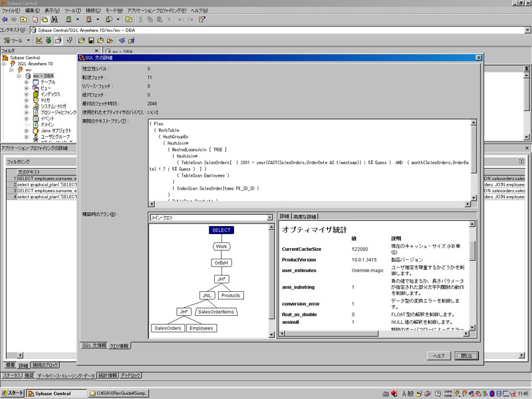
Task: Click optimizer statistics horizontal scrollbar thumb
Action: [331, 334]
